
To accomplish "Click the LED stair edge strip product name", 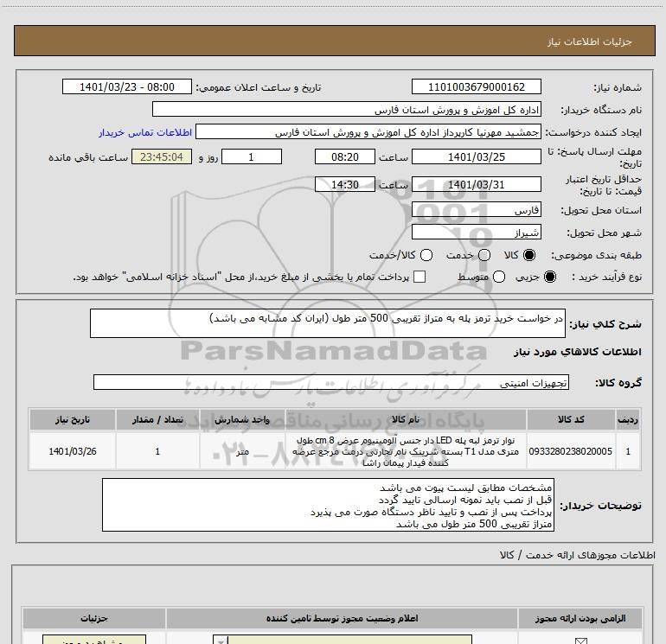I will click(406, 451).
